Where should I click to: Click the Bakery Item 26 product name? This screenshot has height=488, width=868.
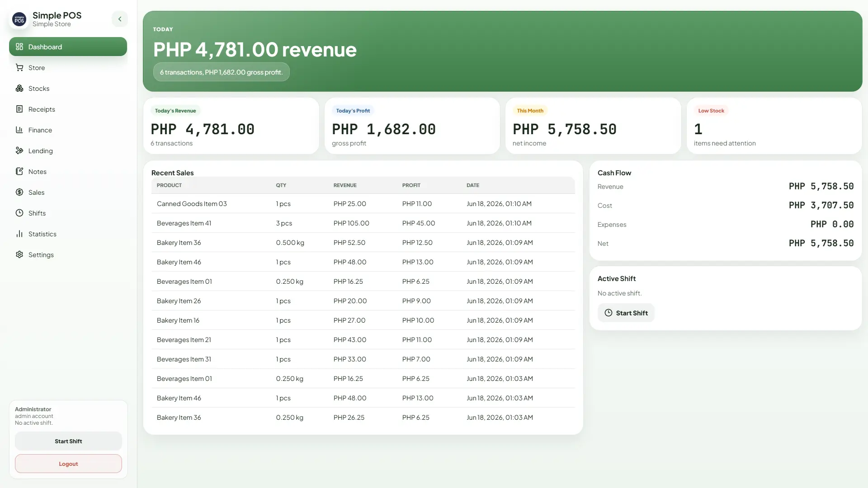point(179,301)
